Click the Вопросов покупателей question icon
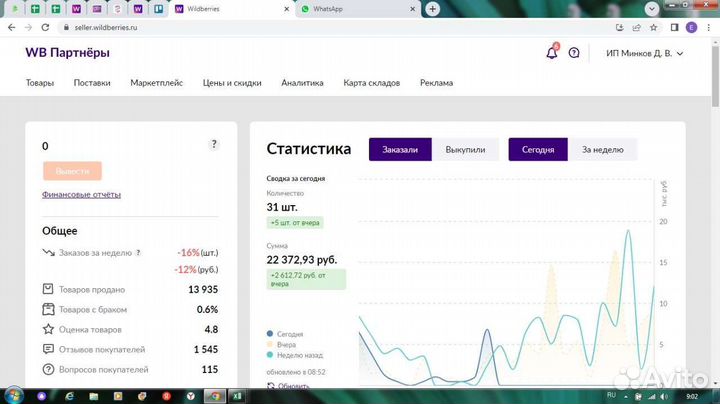The image size is (720, 404). click(x=48, y=370)
